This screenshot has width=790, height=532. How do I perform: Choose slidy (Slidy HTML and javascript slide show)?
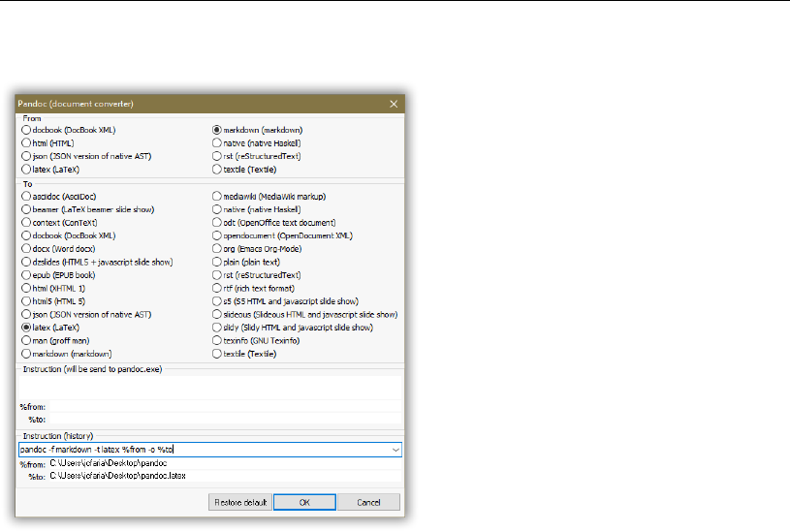[x=293, y=328]
